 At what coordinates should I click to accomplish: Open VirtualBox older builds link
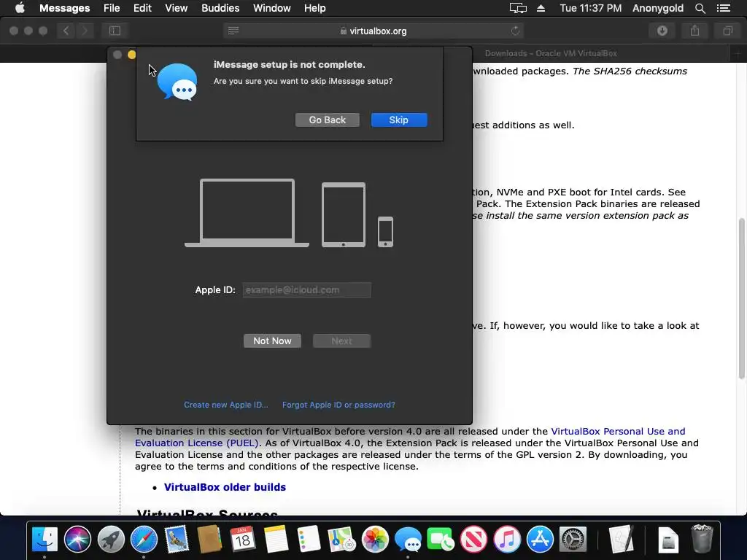click(225, 487)
